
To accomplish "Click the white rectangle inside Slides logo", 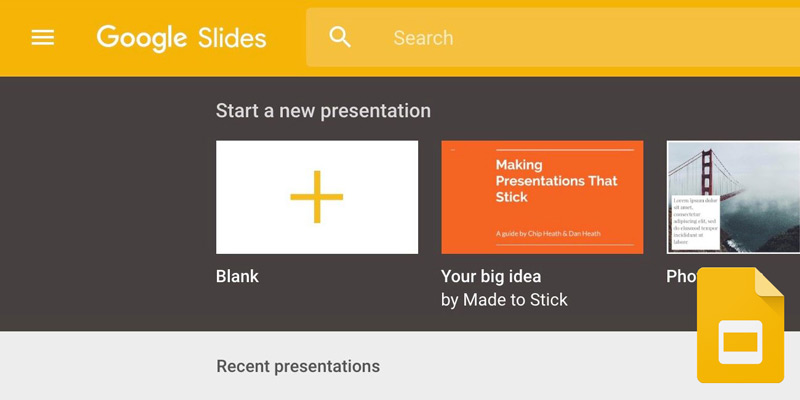I will tap(740, 343).
